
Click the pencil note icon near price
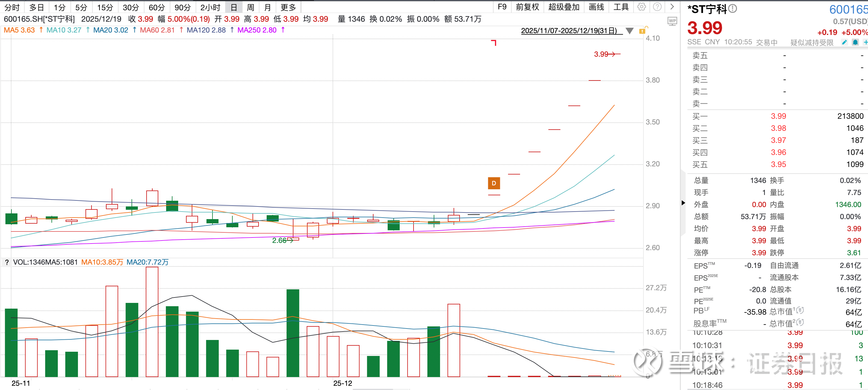point(844,42)
